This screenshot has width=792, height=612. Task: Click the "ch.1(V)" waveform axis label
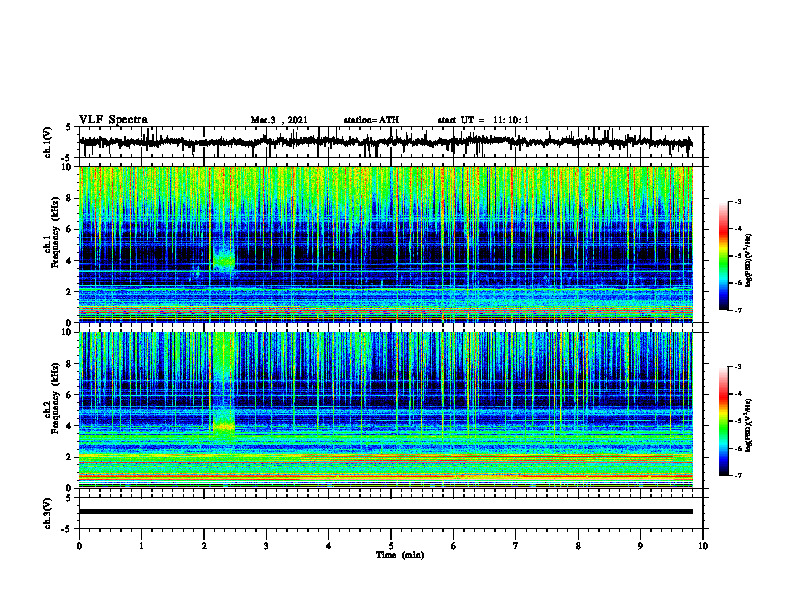pos(48,142)
